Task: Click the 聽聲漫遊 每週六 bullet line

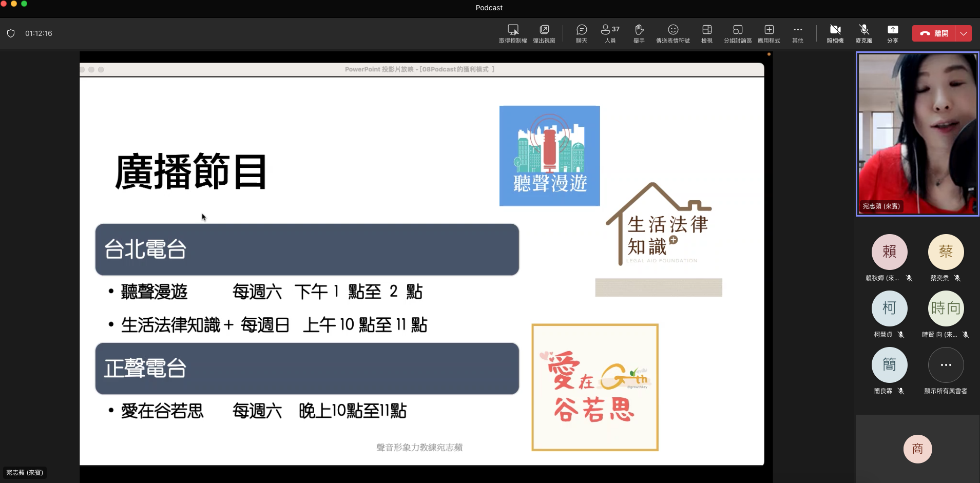Action: [265, 292]
